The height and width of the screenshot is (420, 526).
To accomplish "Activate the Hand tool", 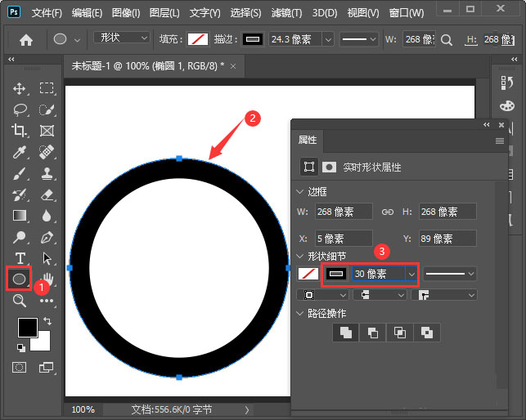I will [47, 279].
